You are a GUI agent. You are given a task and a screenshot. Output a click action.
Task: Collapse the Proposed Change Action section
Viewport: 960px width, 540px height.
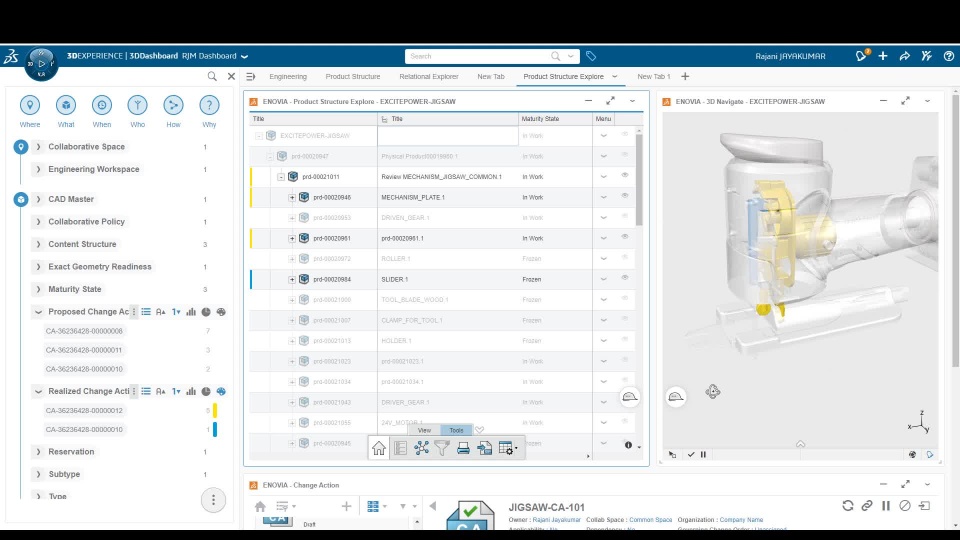click(39, 312)
